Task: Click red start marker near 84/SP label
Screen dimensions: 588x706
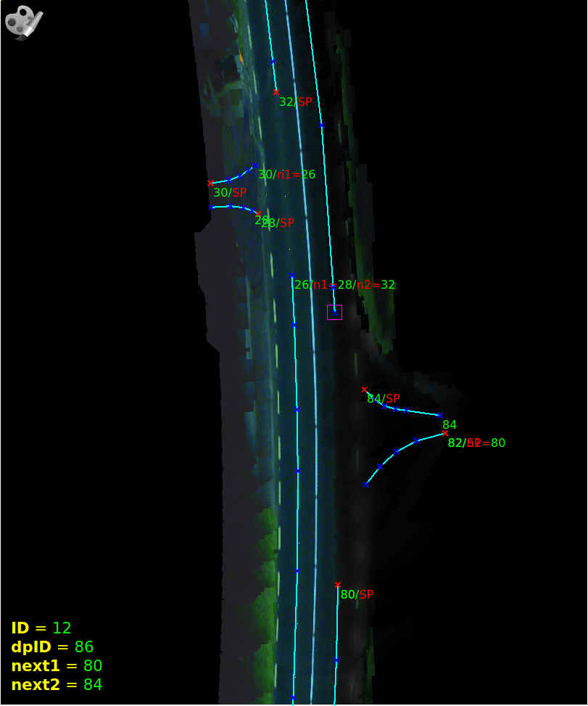Action: 365,390
